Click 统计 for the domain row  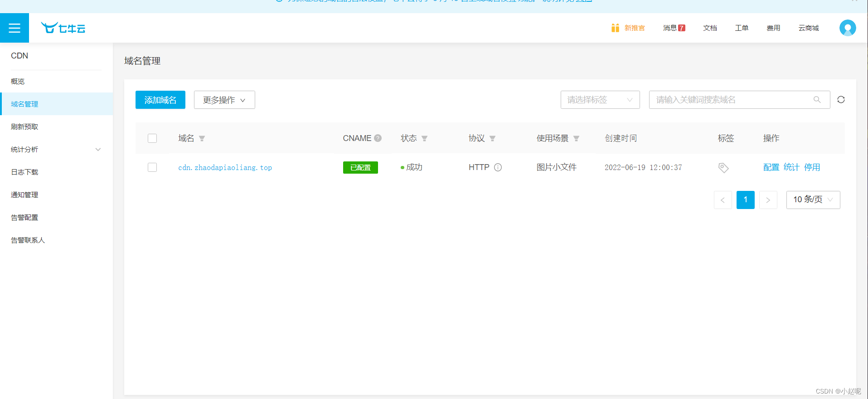click(791, 167)
